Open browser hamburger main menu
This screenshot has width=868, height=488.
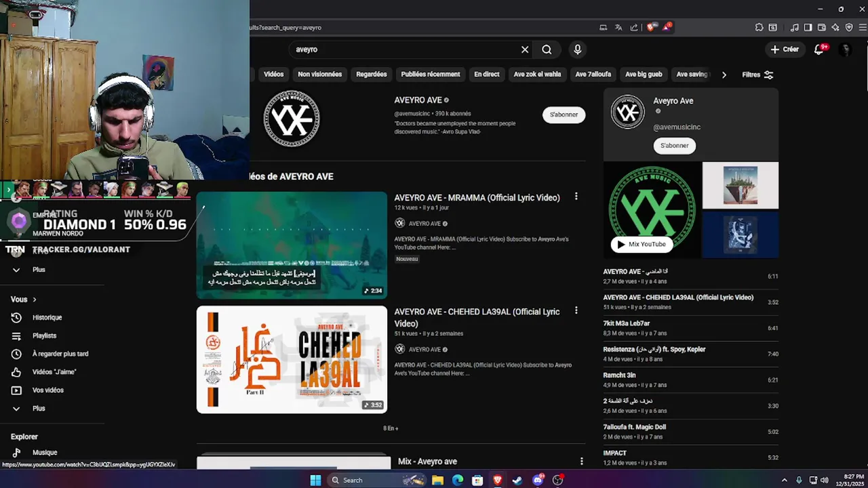click(862, 28)
